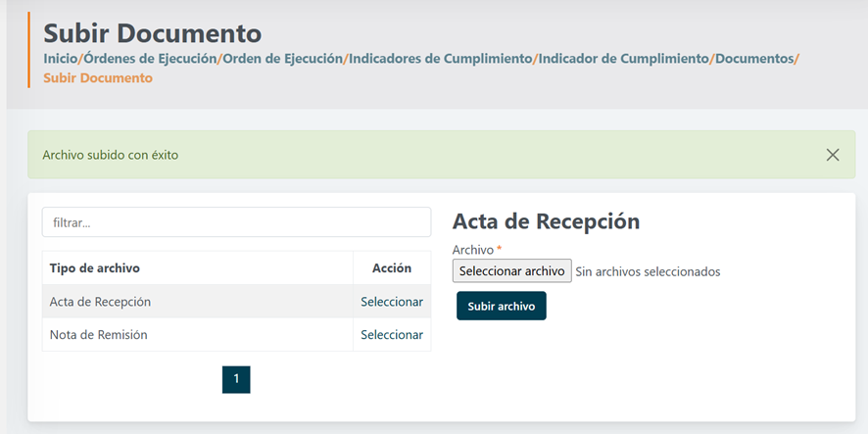Go to page 1 in pagination
The image size is (868, 434).
tap(236, 379)
